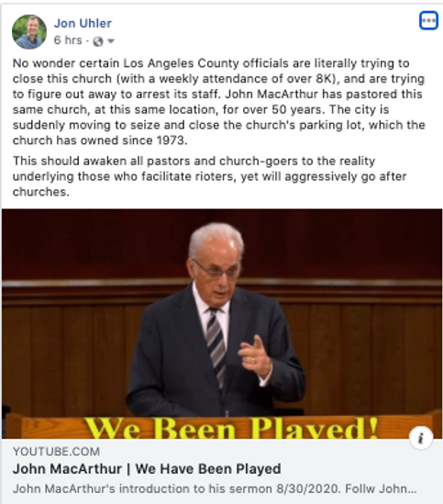Click the striped tie in video preview
443x504 pixels.
tap(216, 344)
